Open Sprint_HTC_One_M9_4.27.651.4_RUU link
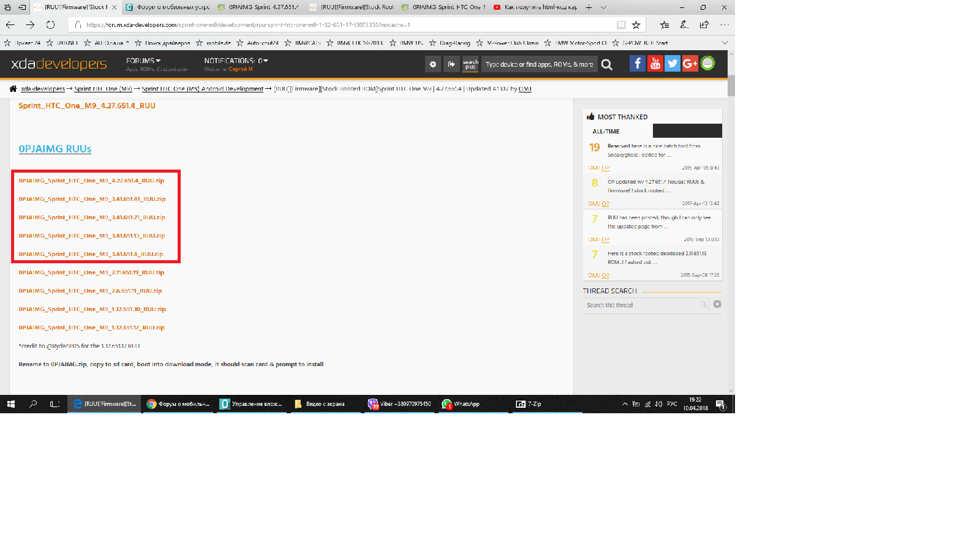This screenshot has width=980, height=551. 87,106
